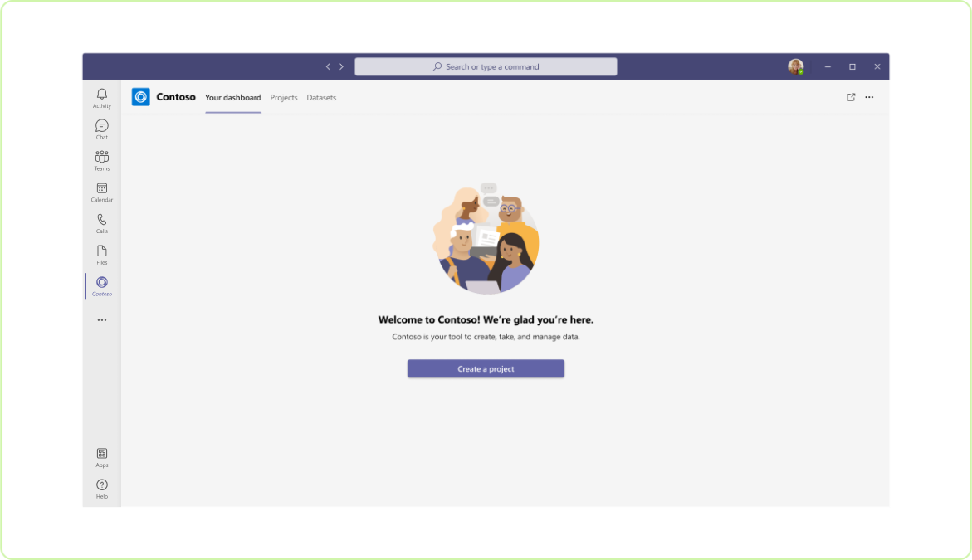Go back with the left arrow
972x560 pixels.
[328, 67]
